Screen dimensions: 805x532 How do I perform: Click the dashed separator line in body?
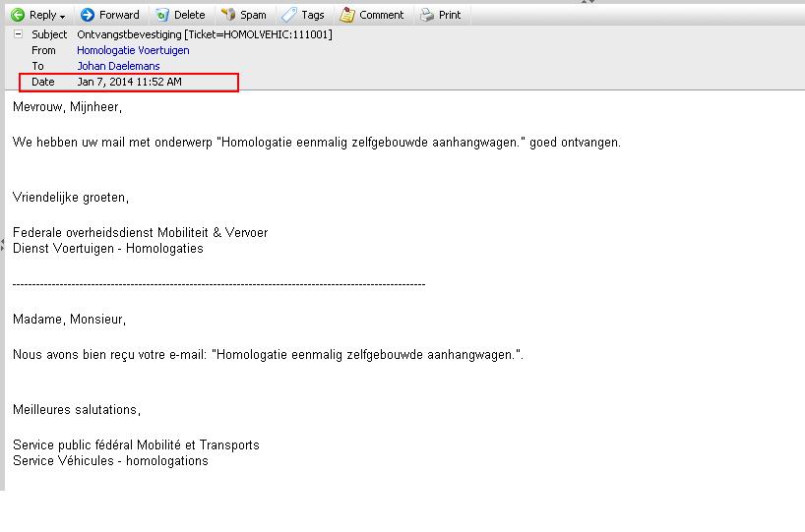[218, 284]
